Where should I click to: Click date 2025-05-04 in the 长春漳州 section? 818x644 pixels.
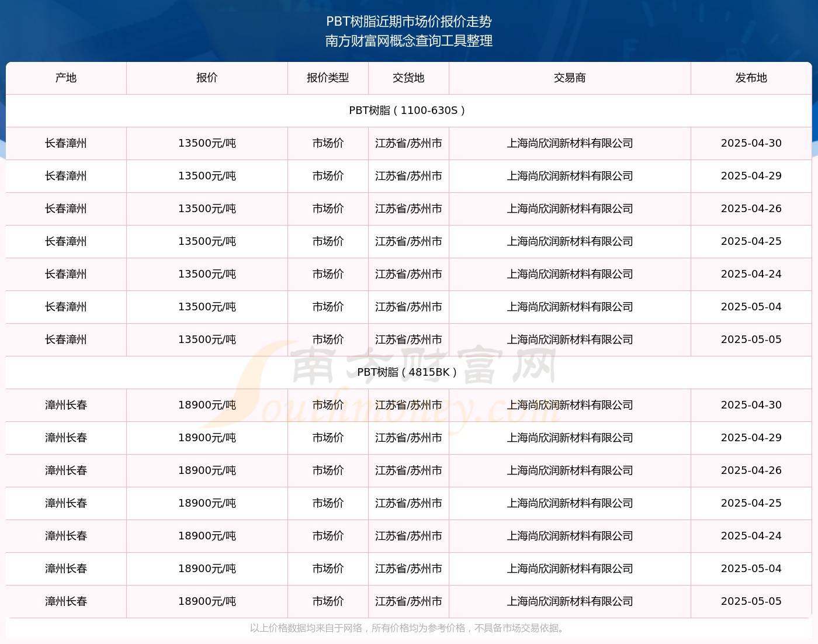[x=751, y=307]
